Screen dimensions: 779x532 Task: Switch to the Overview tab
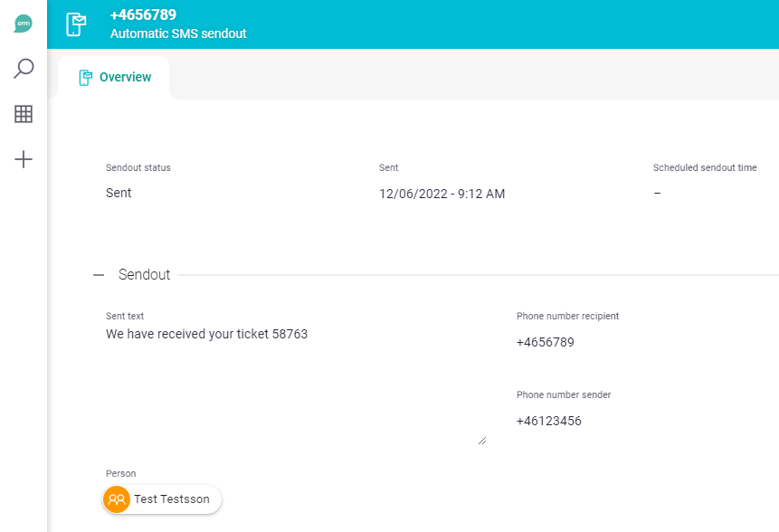[114, 78]
